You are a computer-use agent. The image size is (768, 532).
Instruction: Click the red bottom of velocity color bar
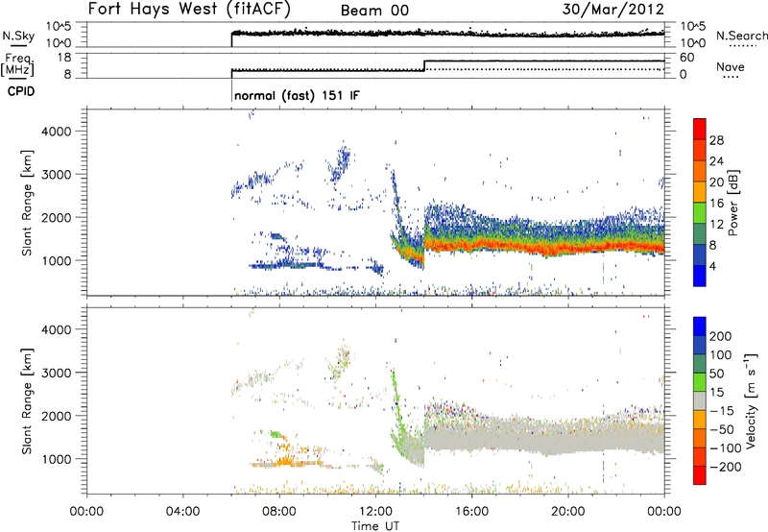(x=700, y=475)
